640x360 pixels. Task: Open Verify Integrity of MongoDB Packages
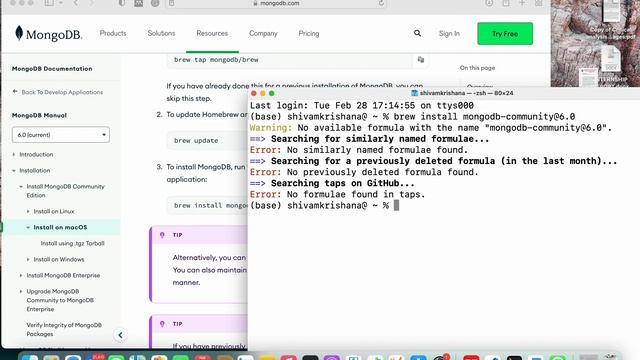point(64,329)
